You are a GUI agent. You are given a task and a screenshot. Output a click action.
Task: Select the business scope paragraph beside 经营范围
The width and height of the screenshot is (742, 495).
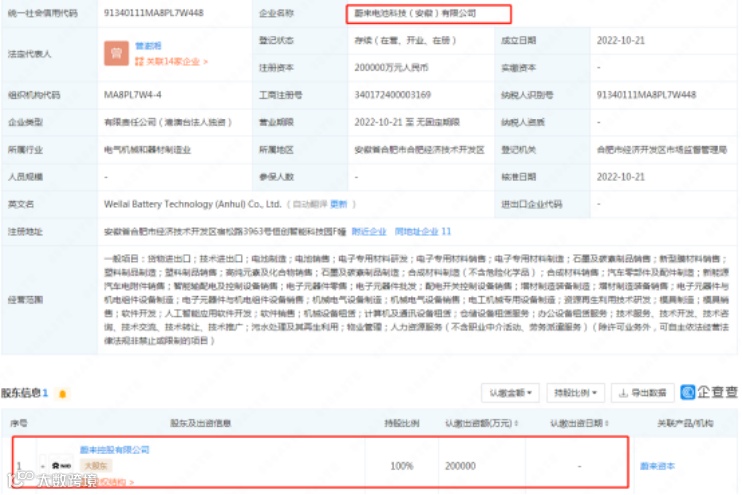[x=416, y=300]
